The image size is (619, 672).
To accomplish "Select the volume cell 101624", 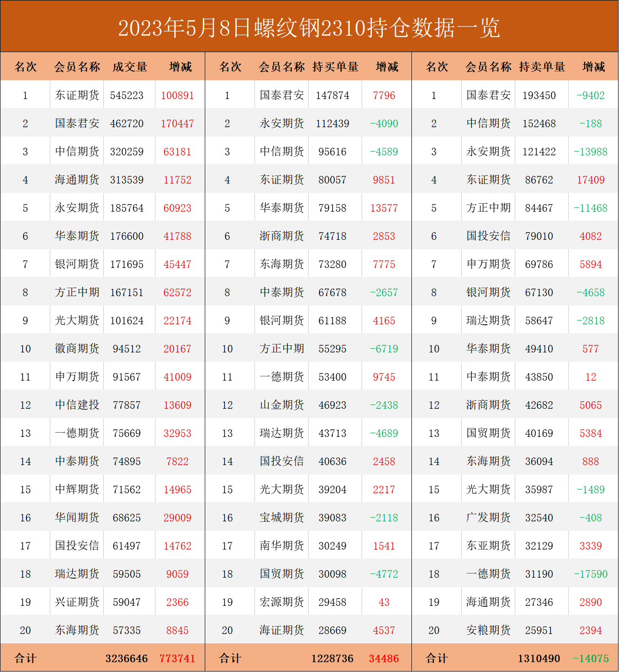I will [127, 321].
